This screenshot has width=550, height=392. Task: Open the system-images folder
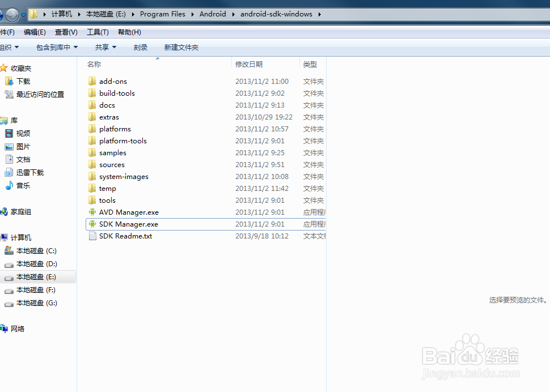coord(124,176)
